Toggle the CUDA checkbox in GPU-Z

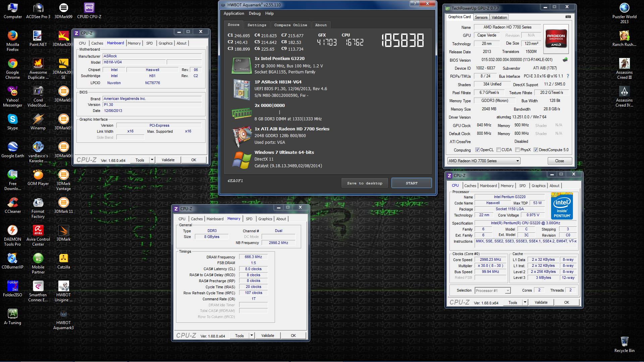pyautogui.click(x=498, y=150)
